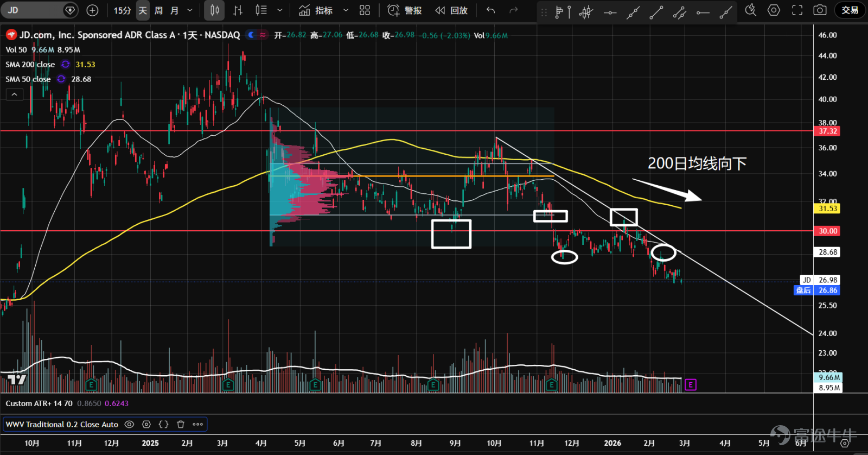Select the candlestick chart type

coord(215,10)
